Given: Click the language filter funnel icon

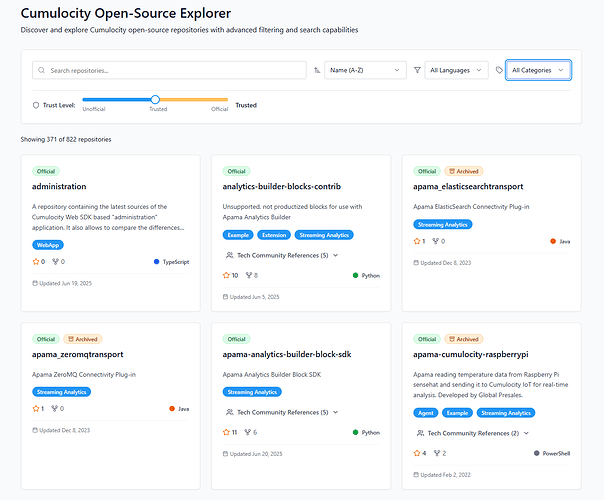Looking at the screenshot, I should (417, 71).
